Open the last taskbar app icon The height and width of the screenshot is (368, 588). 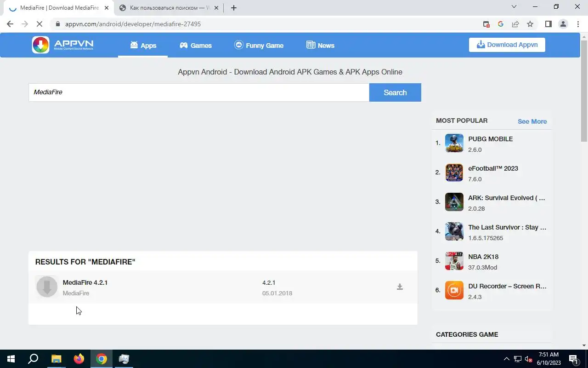pyautogui.click(x=124, y=359)
